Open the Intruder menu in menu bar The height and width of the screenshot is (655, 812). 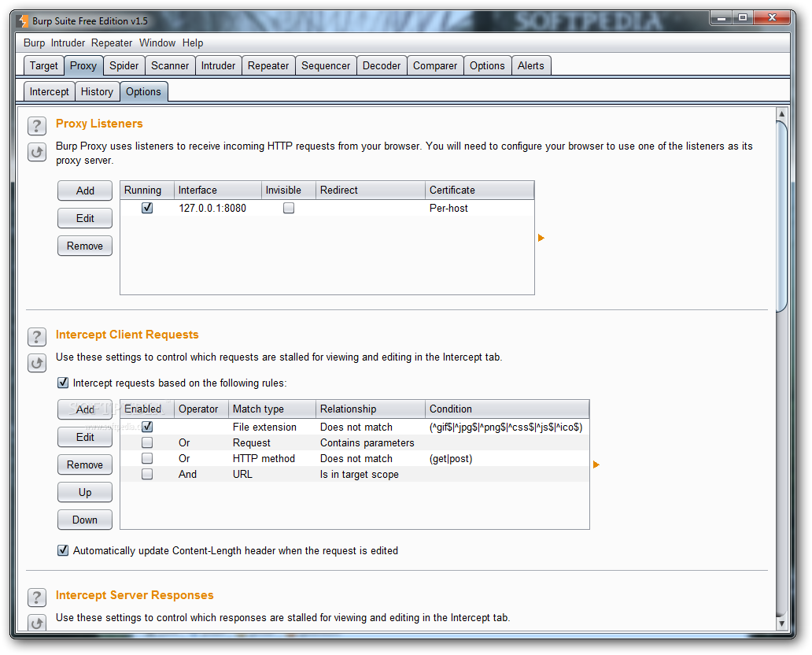point(68,43)
